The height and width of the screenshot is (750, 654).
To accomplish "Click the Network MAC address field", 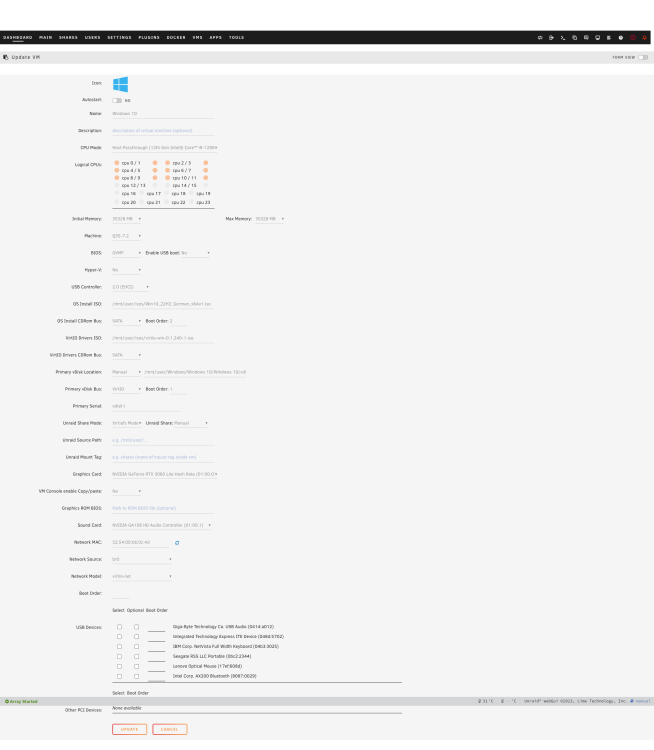I will point(141,542).
